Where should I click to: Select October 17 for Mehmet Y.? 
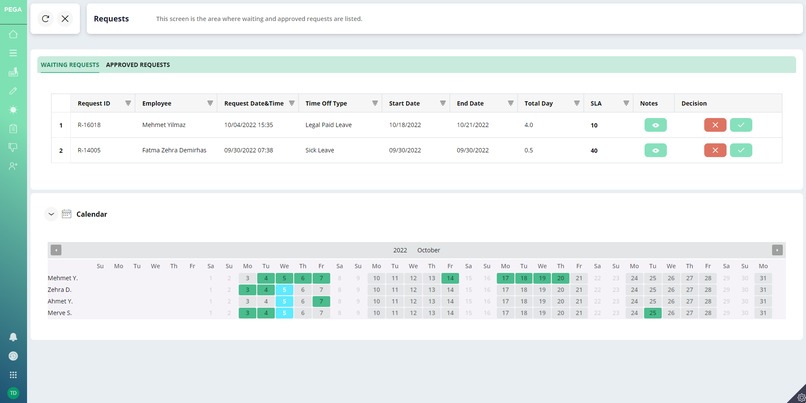tap(505, 278)
